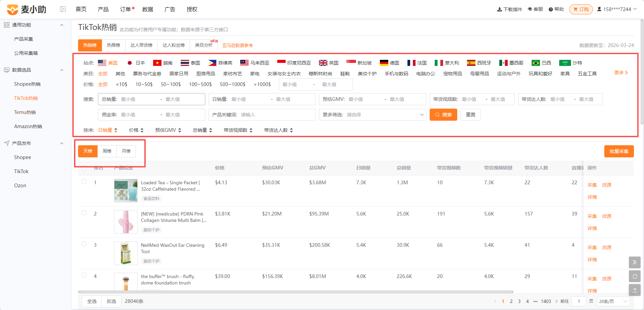Click the back-to-top arrow icon

tap(635, 290)
